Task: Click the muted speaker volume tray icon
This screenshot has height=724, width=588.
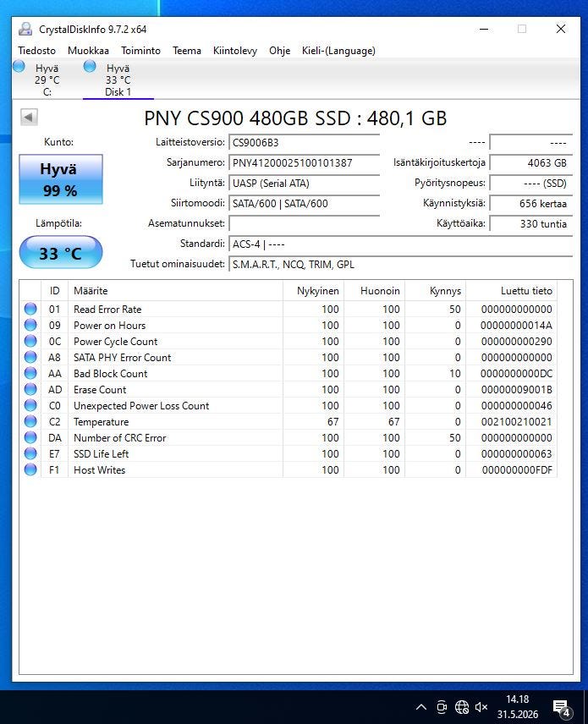Action: [x=481, y=707]
